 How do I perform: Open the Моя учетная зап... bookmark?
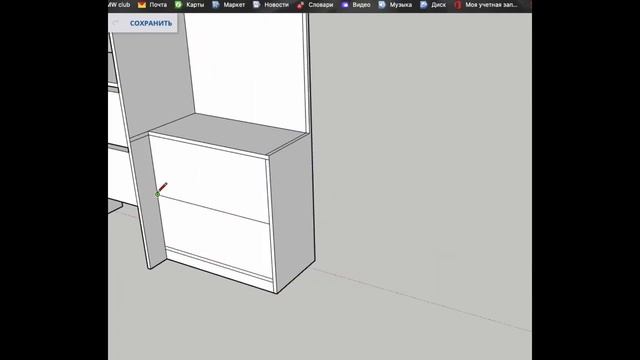pyautogui.click(x=486, y=5)
